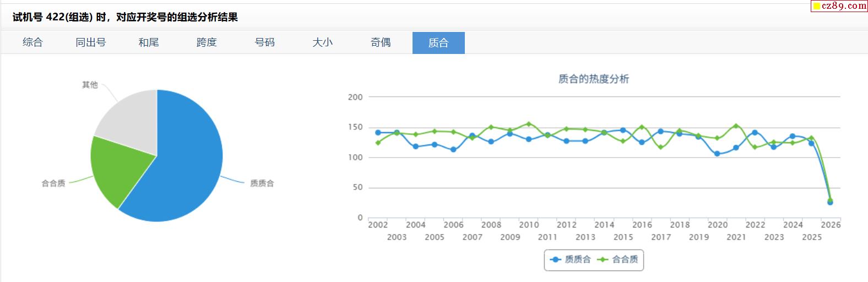
Task: Click the 合合质 pie chart label
Action: [53, 183]
